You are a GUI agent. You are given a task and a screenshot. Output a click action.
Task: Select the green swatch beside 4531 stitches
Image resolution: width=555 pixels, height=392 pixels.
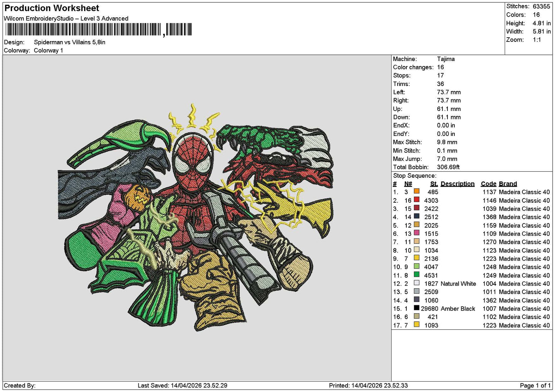point(416,275)
